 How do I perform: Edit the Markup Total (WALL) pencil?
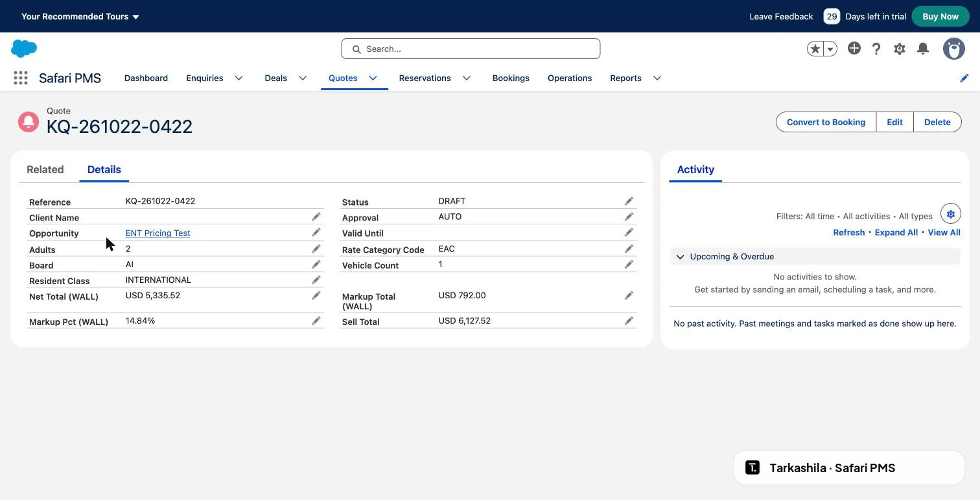tap(629, 295)
